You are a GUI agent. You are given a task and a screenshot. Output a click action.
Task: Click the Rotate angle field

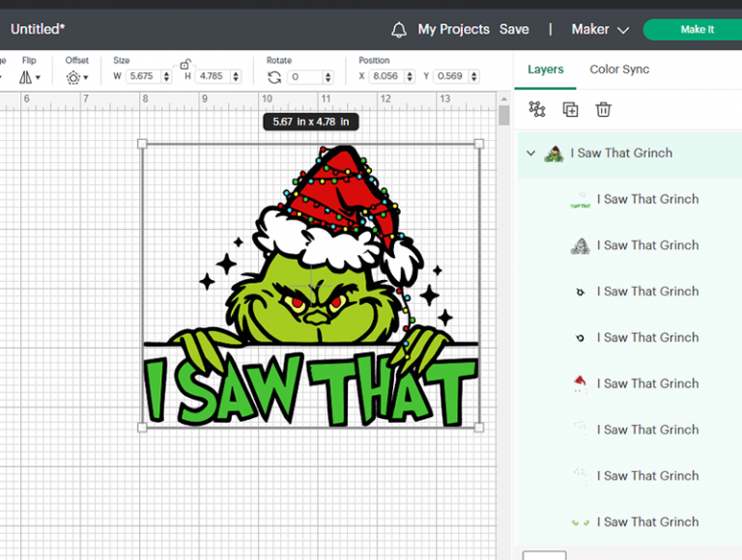[304, 77]
